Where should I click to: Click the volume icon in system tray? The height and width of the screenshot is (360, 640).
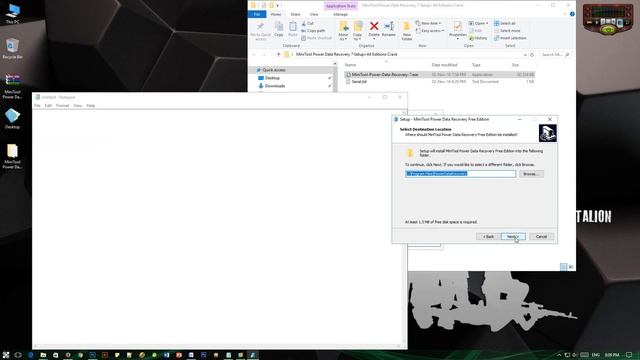coord(574,355)
